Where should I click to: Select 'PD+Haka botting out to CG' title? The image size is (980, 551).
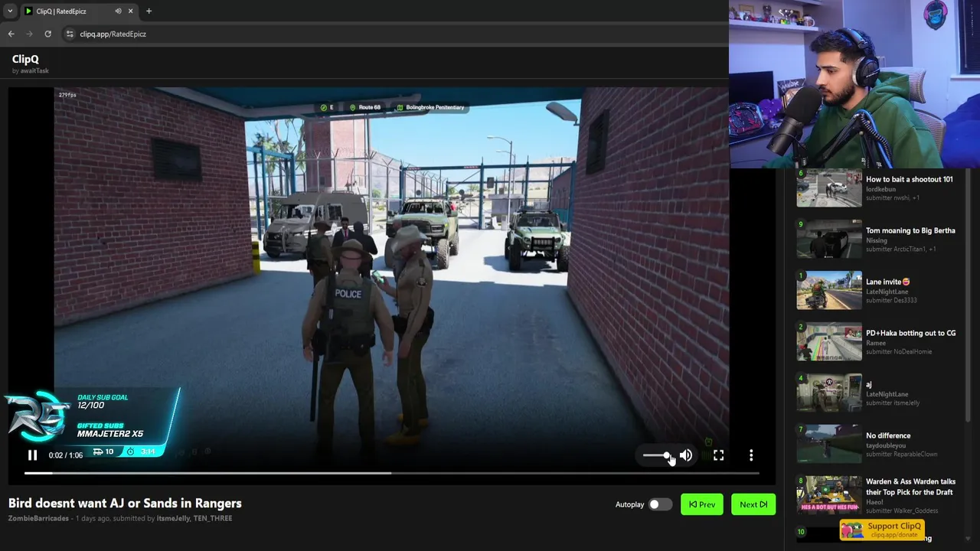click(x=910, y=333)
